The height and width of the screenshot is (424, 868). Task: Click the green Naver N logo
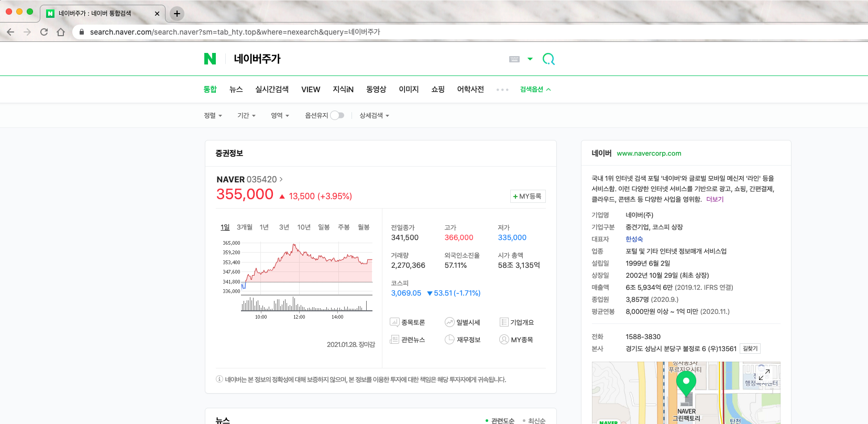[x=210, y=59]
